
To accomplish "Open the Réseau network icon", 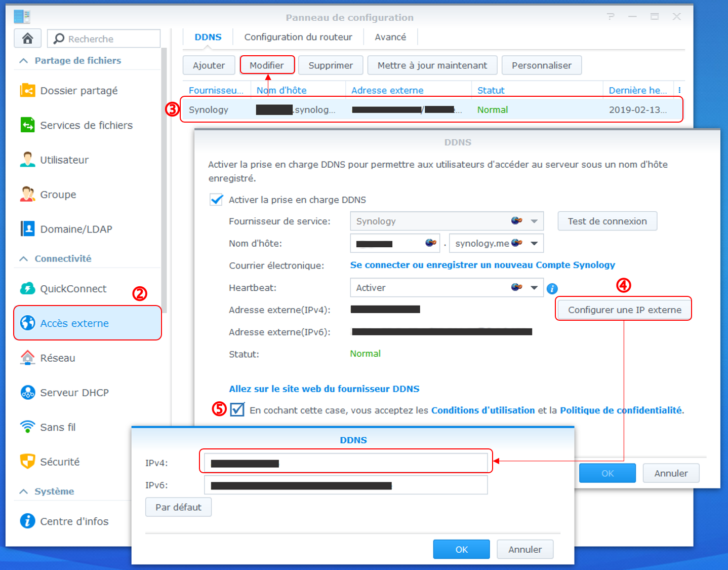I will point(27,358).
